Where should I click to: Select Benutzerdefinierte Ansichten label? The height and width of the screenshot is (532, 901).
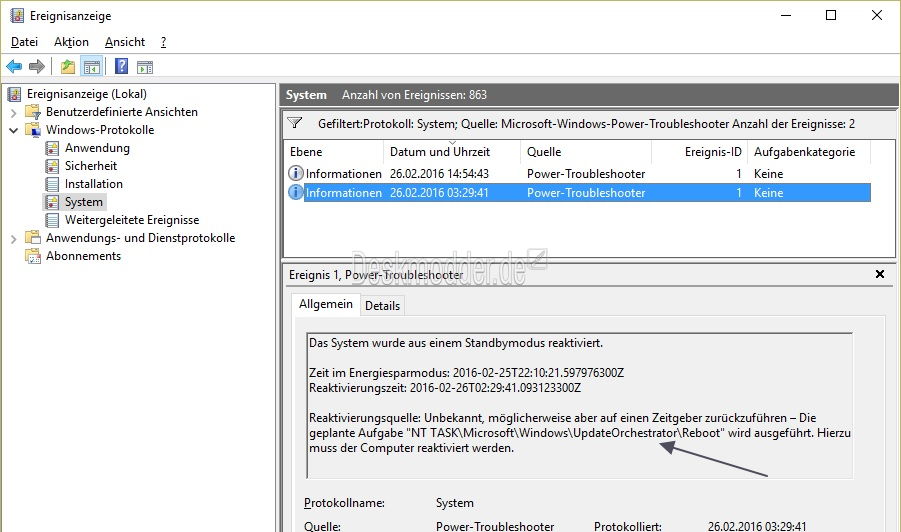click(x=122, y=111)
